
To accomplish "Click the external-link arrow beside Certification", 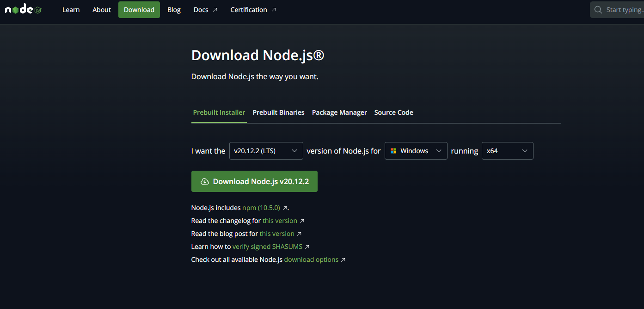I will click(x=274, y=10).
